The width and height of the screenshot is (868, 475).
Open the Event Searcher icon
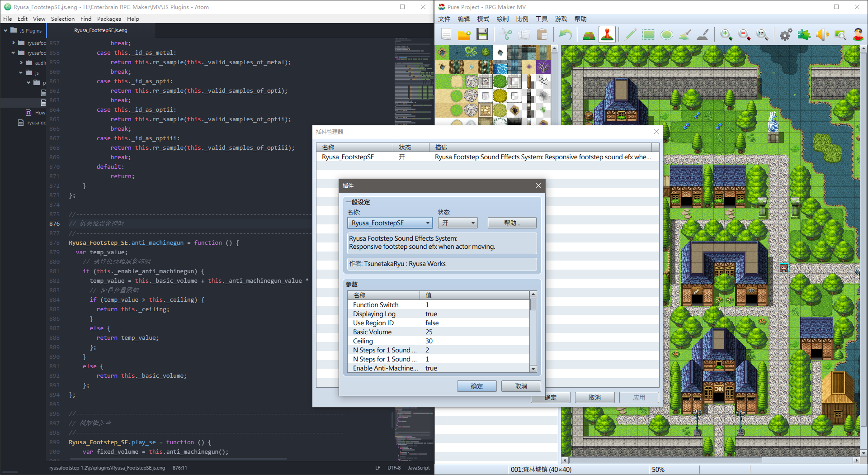tap(840, 34)
